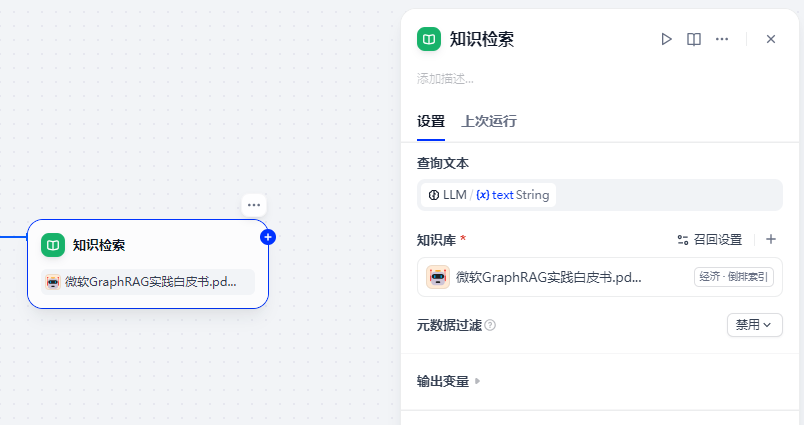Screen dimensions: 804x425
Task: Switch to the 设置 tab
Action: tap(431, 122)
